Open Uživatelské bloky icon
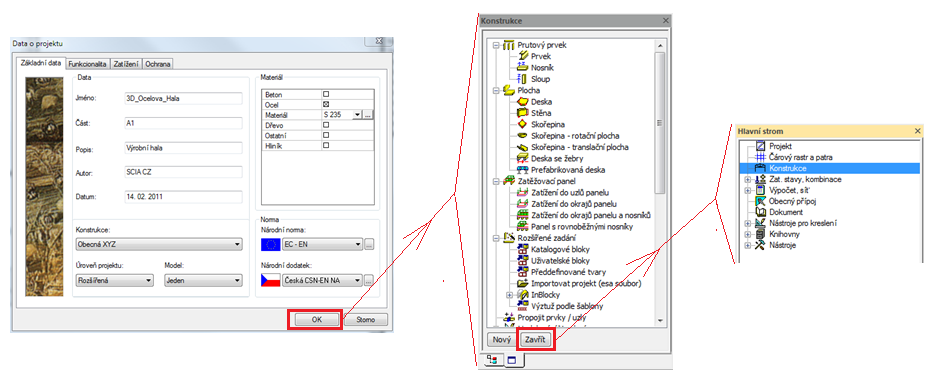The image size is (933, 376). coord(523,261)
